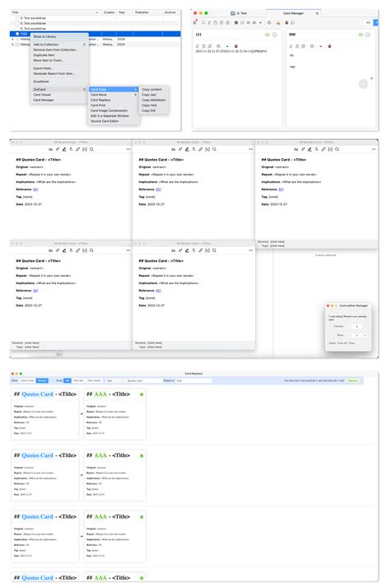Select Preview mode in Card Replace
Image resolution: width=390 pixels, height=588 pixels.
point(42,380)
